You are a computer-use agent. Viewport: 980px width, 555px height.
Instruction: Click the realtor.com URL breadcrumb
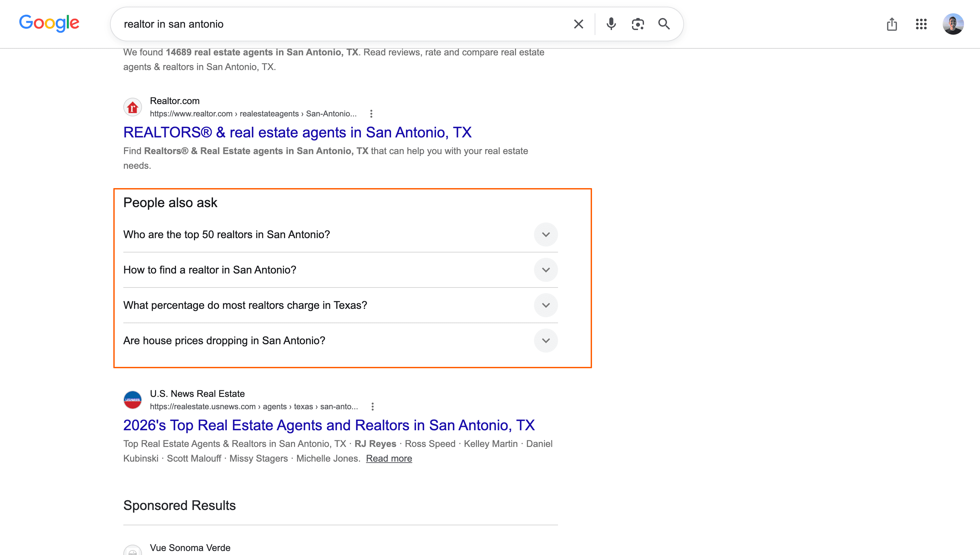click(253, 114)
